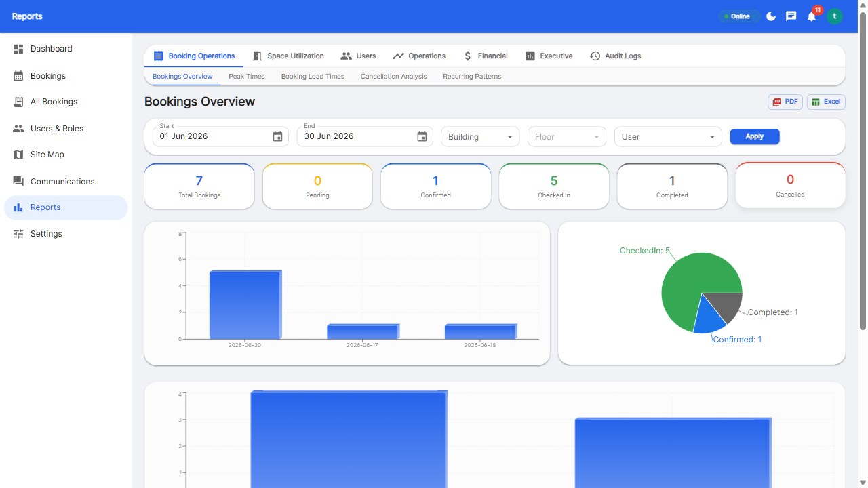Click the Pending count card

click(x=317, y=186)
